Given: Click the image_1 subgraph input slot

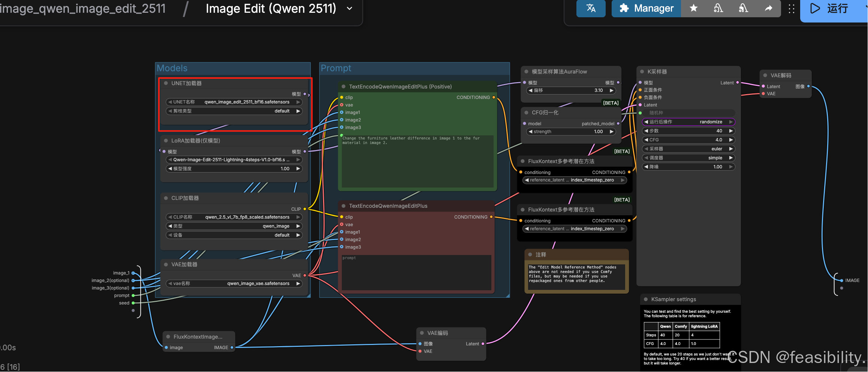Looking at the screenshot, I should 133,273.
